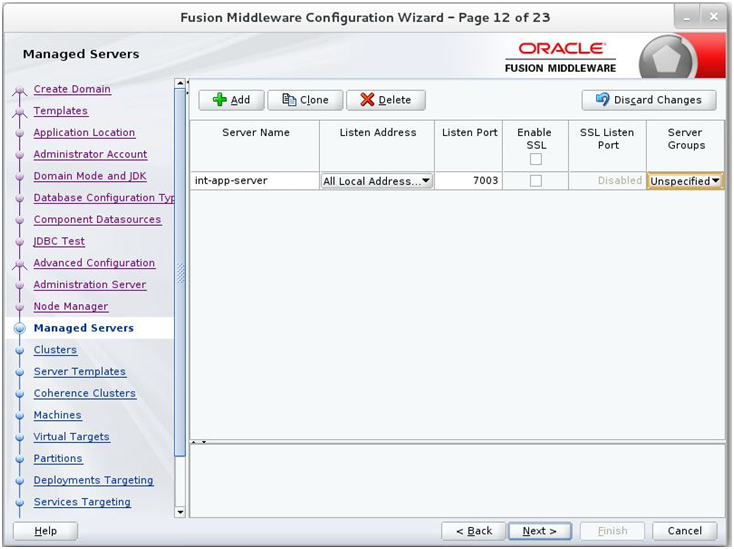734x549 pixels.
Task: Open Advanced Configuration step
Action: [x=94, y=263]
